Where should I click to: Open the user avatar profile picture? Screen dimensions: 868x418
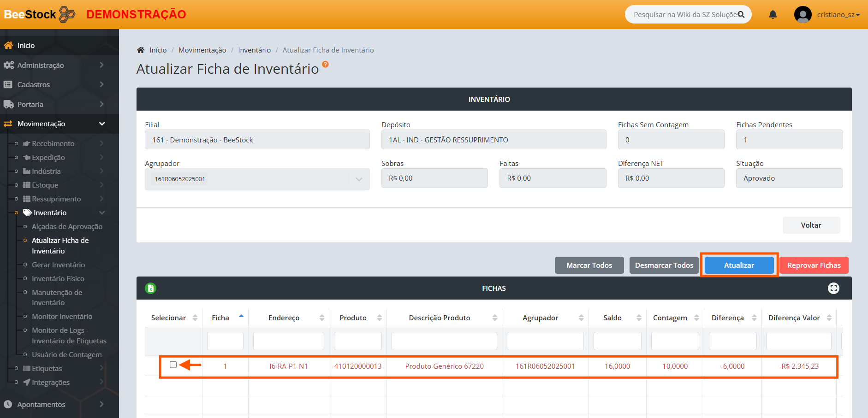pyautogui.click(x=803, y=15)
